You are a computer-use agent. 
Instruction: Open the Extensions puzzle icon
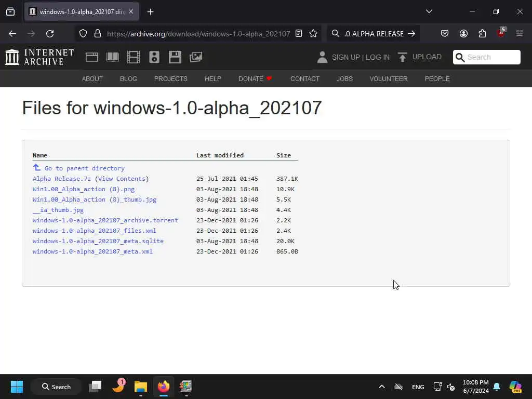pos(482,34)
